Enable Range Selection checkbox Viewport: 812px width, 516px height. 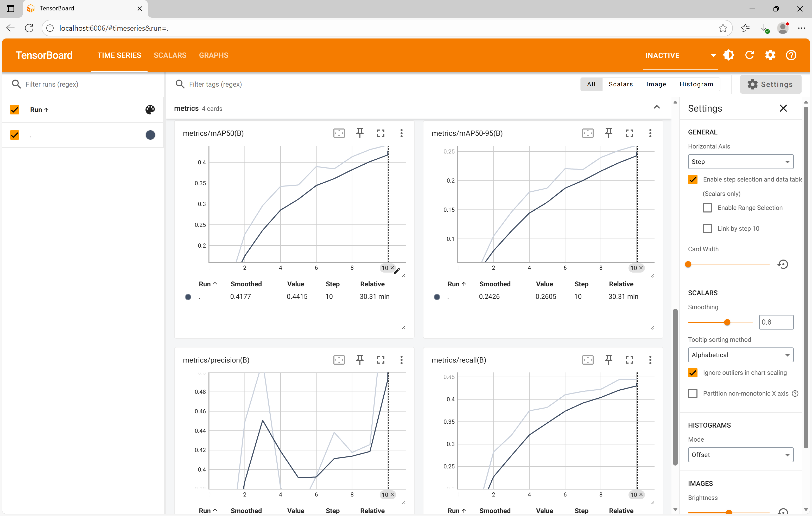(x=707, y=208)
